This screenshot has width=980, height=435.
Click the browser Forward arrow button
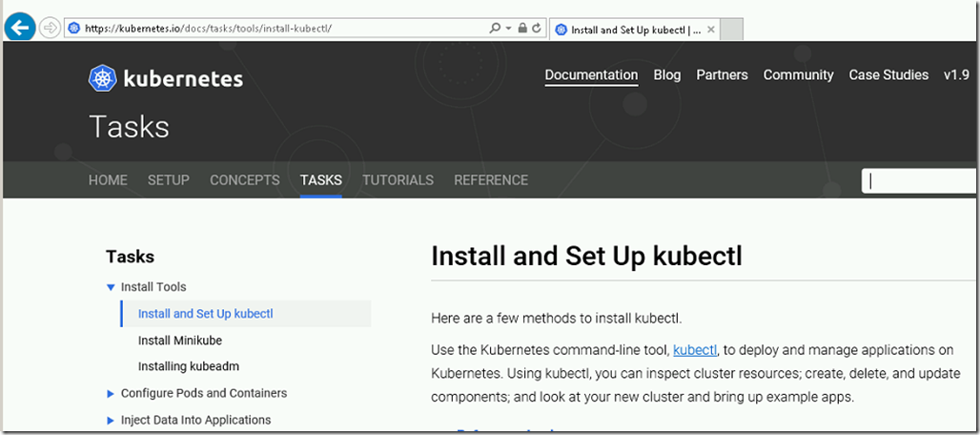pos(48,28)
